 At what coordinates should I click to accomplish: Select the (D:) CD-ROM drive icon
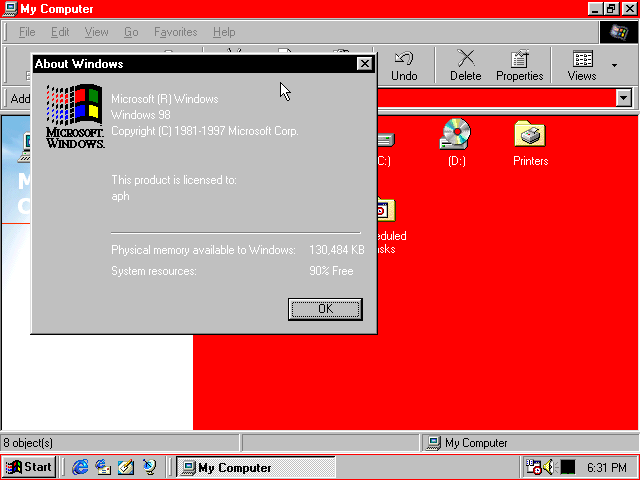click(x=456, y=142)
